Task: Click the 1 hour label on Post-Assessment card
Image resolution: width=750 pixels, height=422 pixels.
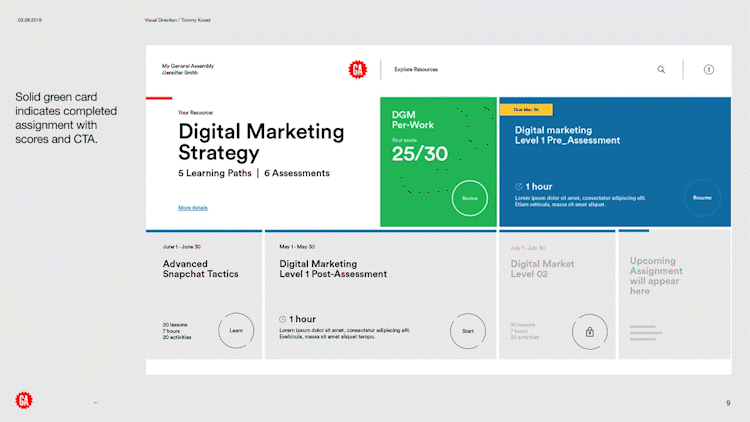Action: point(302,319)
